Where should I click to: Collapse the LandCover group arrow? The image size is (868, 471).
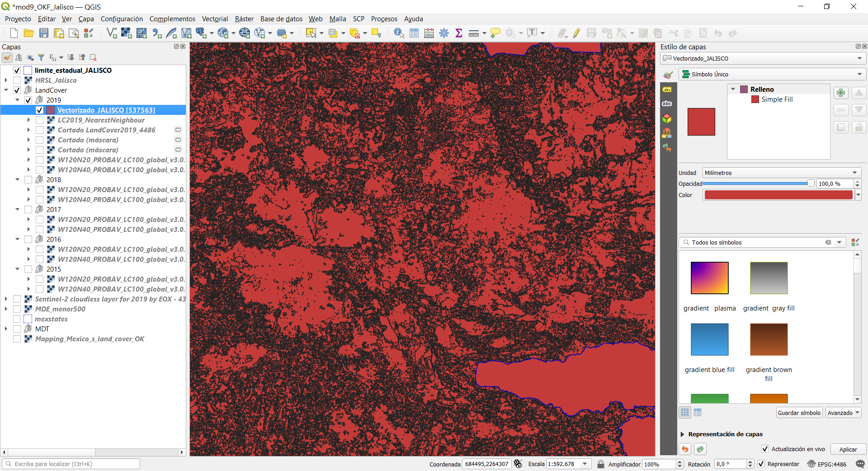(x=6, y=90)
